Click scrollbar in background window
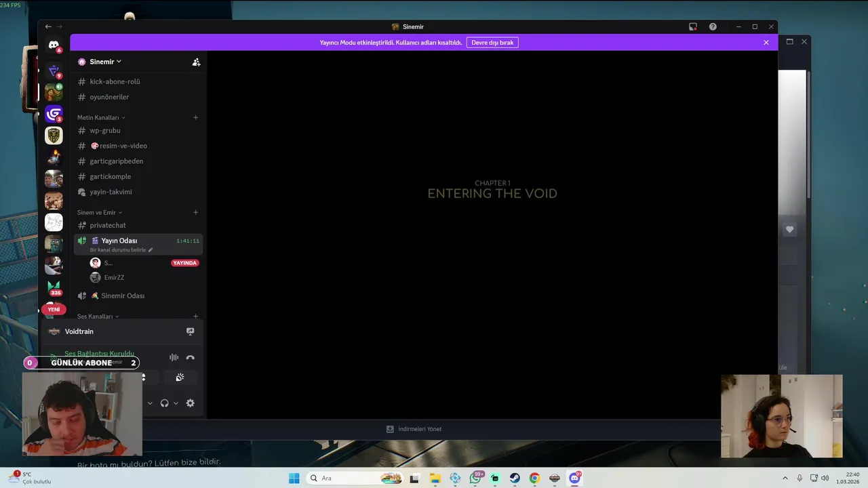 (x=808, y=134)
